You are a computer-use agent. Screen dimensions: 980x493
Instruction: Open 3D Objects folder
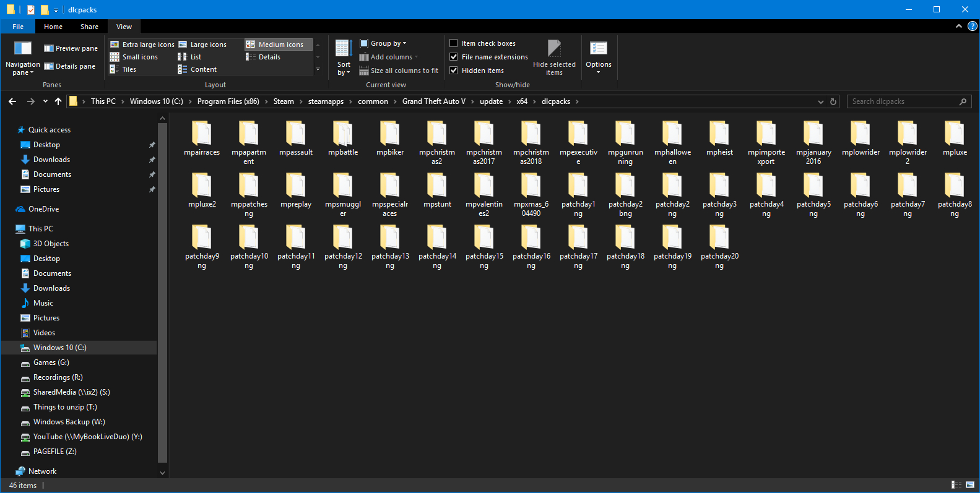point(51,244)
